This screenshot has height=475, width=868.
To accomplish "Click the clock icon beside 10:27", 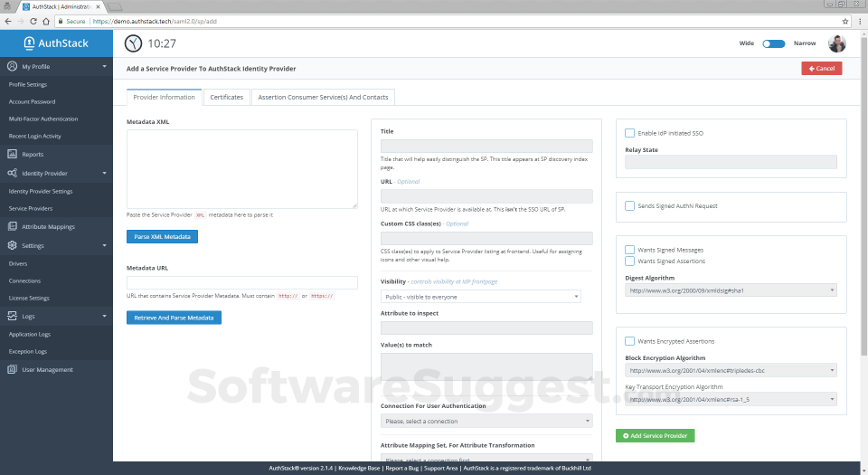I will (x=133, y=43).
